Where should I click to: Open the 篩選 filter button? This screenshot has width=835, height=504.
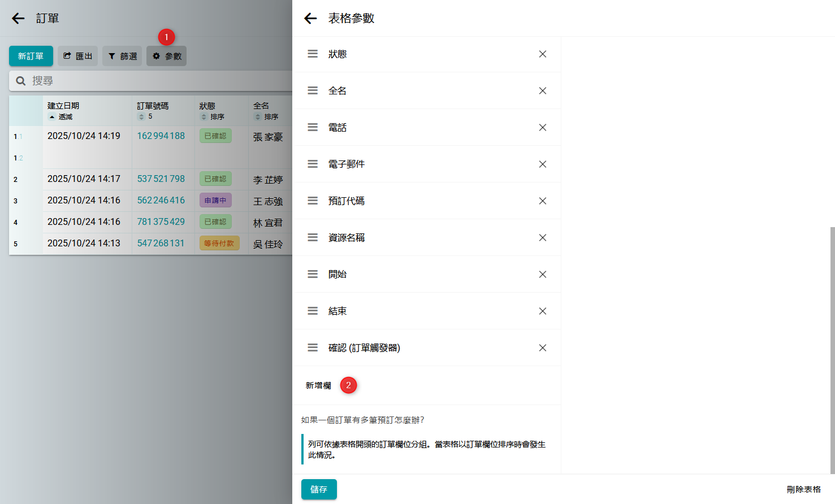pos(122,56)
